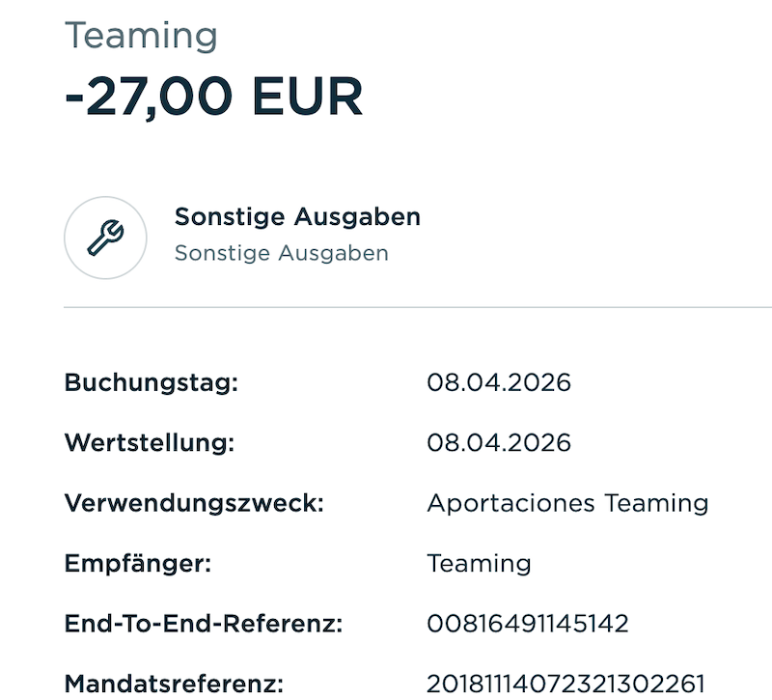Select the End-To-End reference number 00816491145142

527,624
